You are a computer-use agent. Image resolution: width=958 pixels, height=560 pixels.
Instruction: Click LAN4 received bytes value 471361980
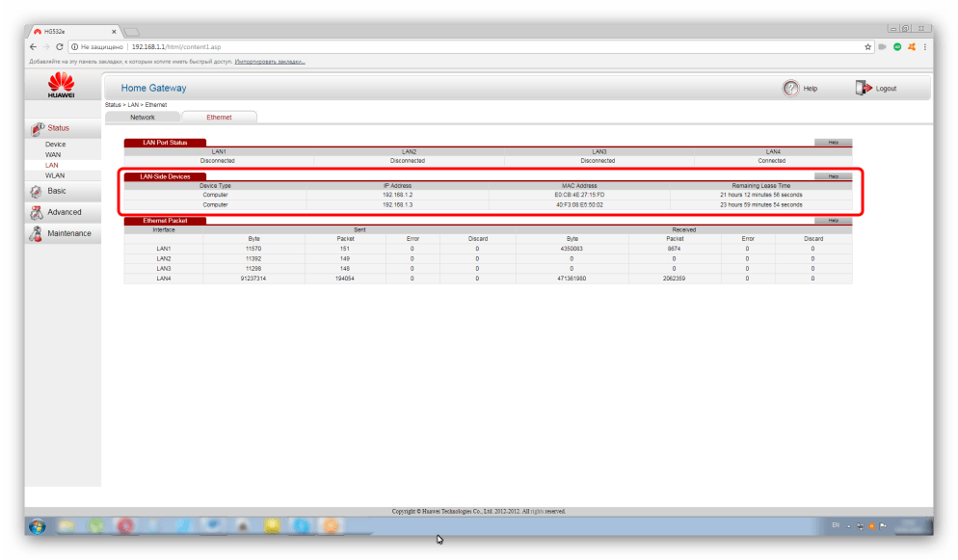click(x=572, y=279)
